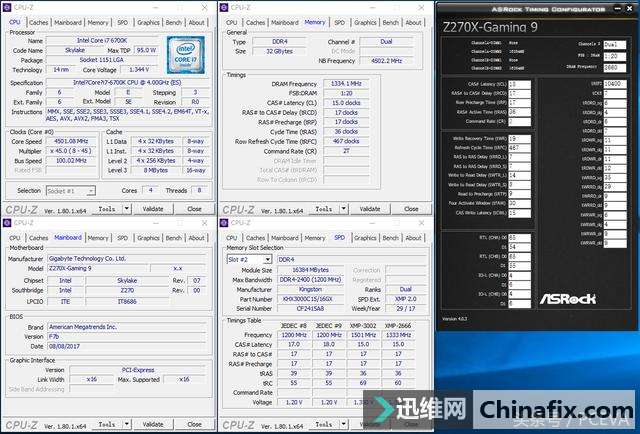
Task: Click the tREFI field showing 10400
Action: [x=615, y=84]
